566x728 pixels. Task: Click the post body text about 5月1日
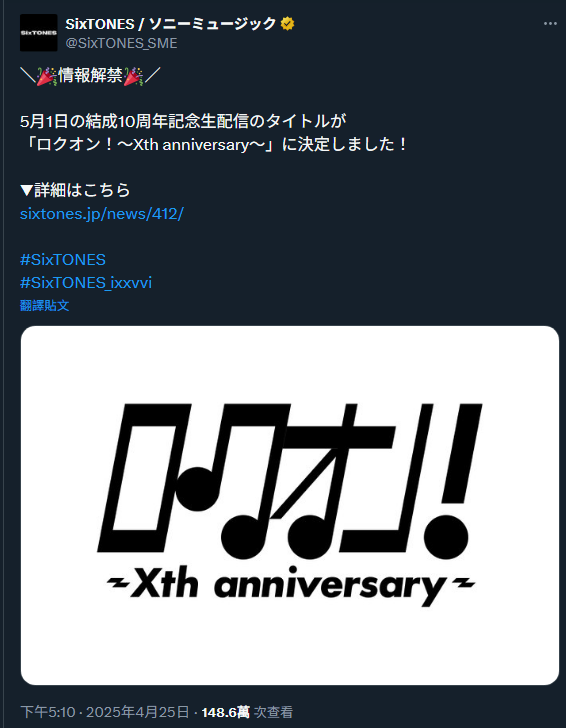[x=214, y=133]
